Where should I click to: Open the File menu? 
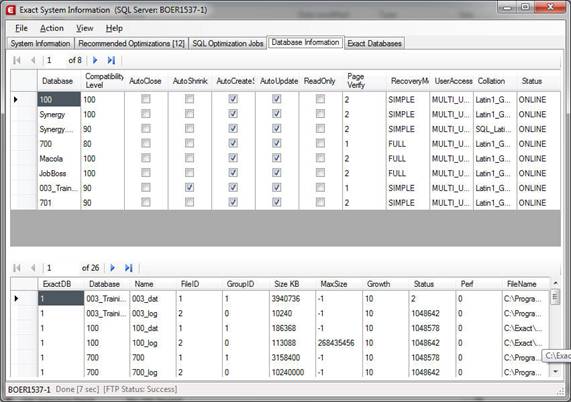click(21, 28)
